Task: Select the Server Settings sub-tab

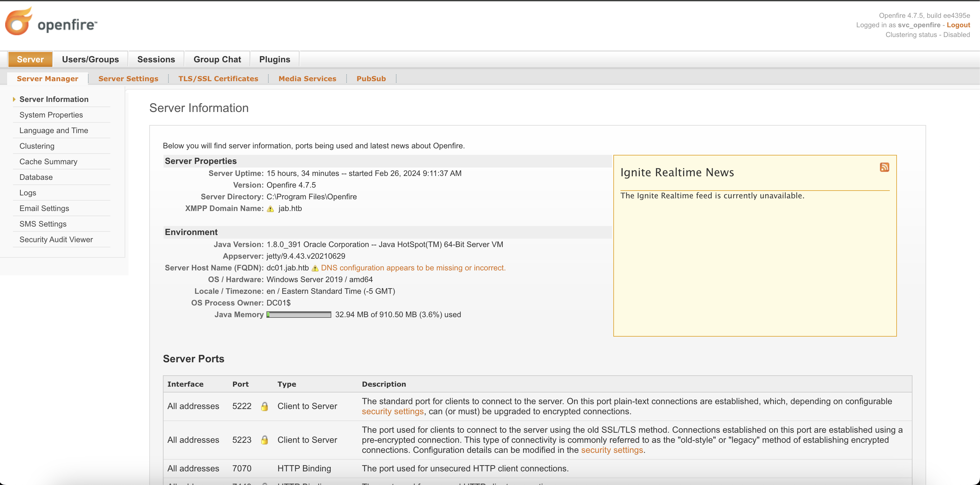Action: point(128,79)
